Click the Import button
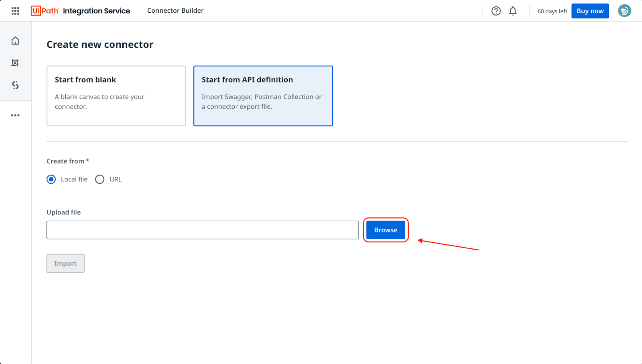The width and height of the screenshot is (642, 364). pos(65,263)
